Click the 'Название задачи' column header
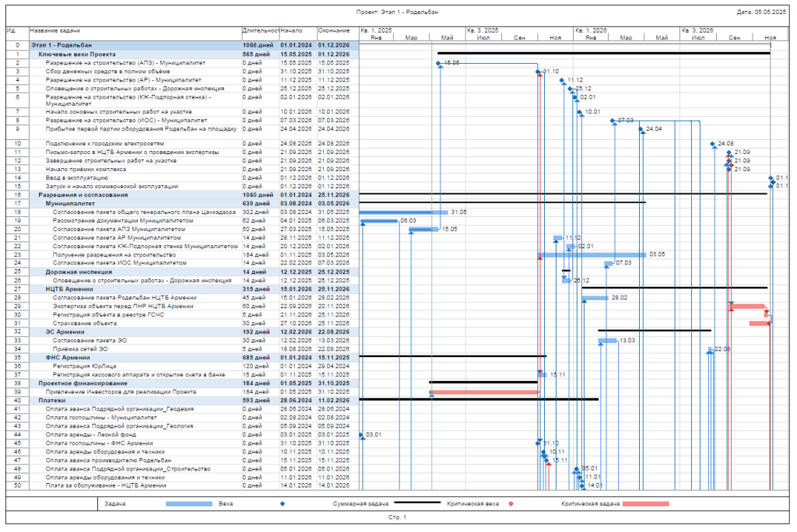The height and width of the screenshot is (532, 797). [x=54, y=31]
